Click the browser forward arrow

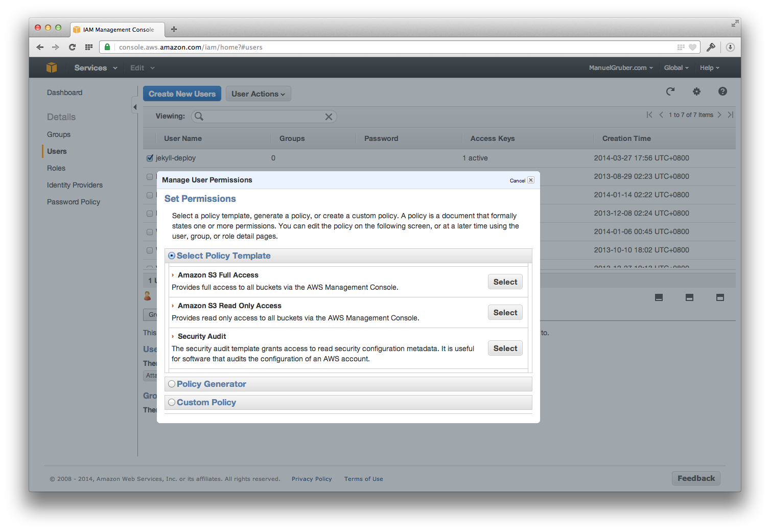(56, 47)
